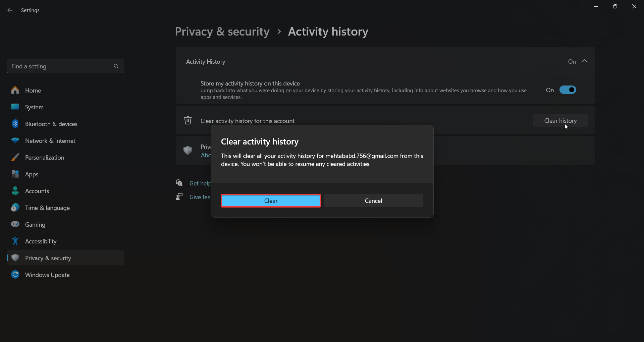This screenshot has height=342, width=644.
Task: Click the Network wifi icon
Action: click(x=15, y=140)
